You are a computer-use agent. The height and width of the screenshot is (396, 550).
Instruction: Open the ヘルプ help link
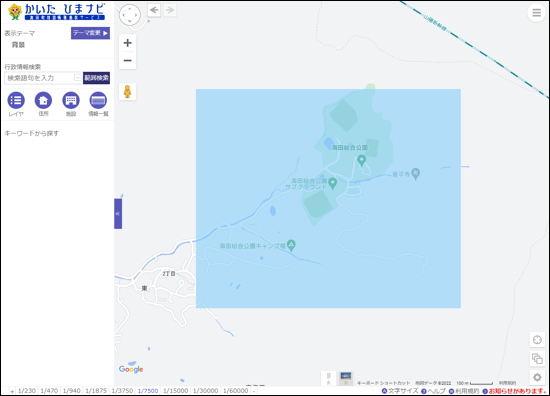point(434,391)
